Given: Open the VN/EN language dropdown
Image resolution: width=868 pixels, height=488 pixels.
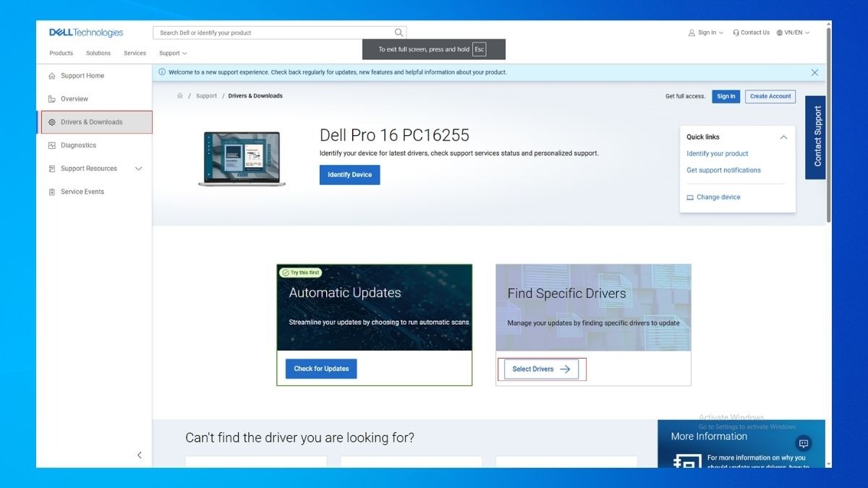Looking at the screenshot, I should tap(793, 33).
